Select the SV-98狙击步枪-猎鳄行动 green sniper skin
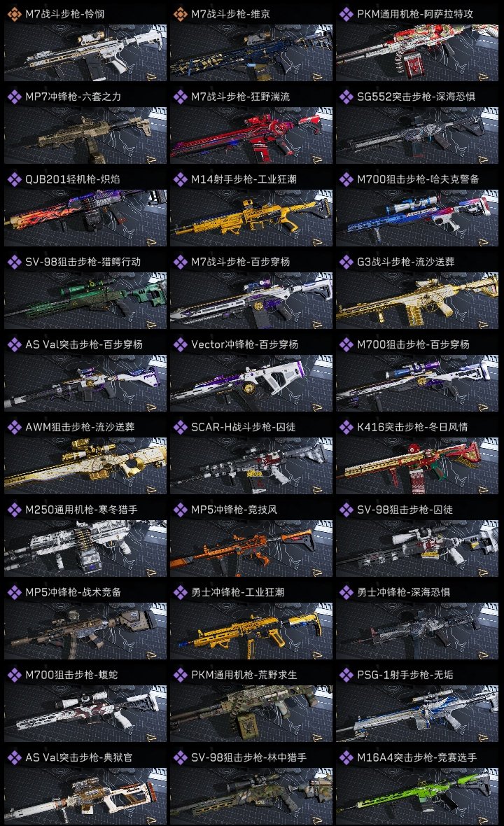Image resolution: width=504 pixels, height=826 pixels. (85, 301)
